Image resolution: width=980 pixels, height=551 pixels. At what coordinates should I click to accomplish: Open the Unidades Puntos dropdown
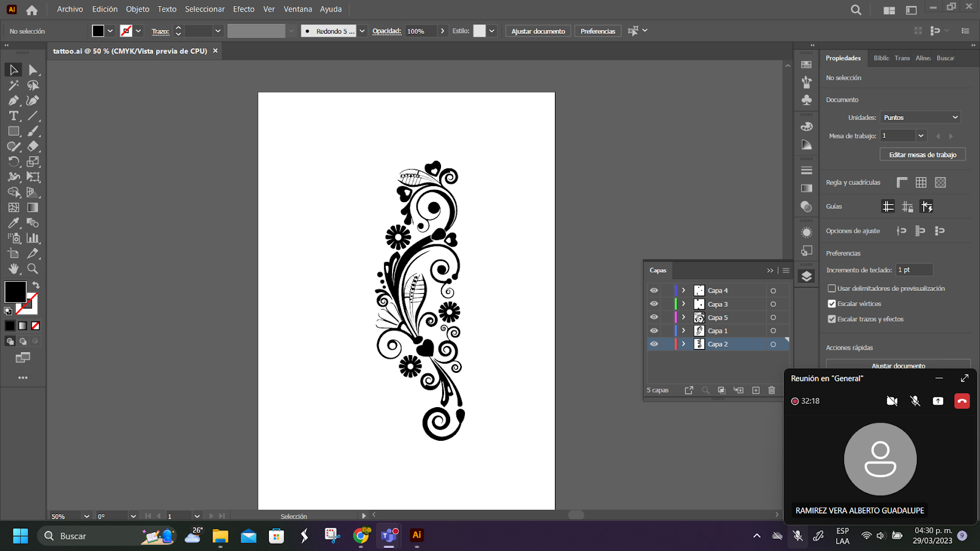pos(921,118)
